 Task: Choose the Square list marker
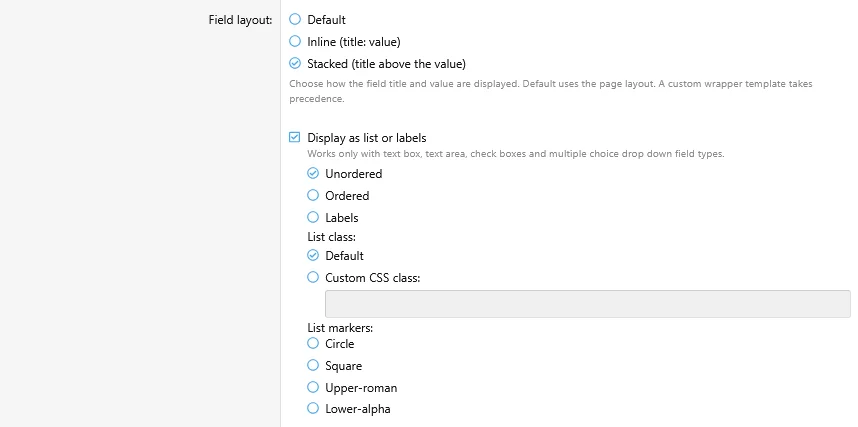(x=313, y=365)
